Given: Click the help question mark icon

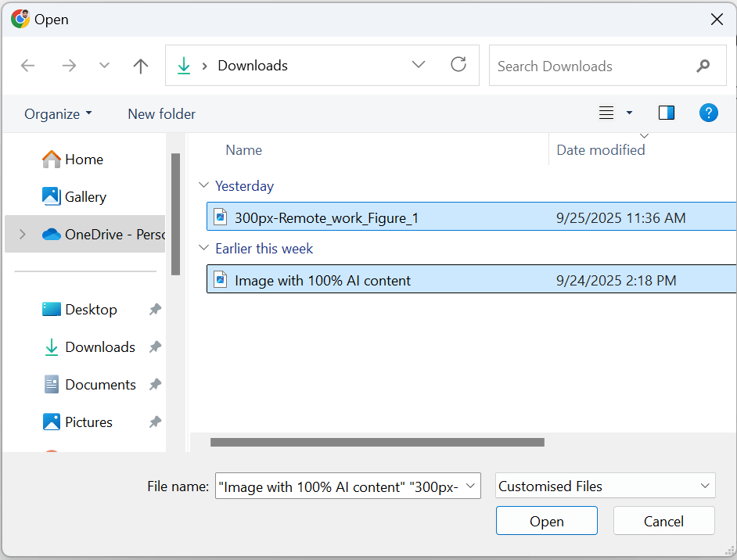Looking at the screenshot, I should (708, 113).
